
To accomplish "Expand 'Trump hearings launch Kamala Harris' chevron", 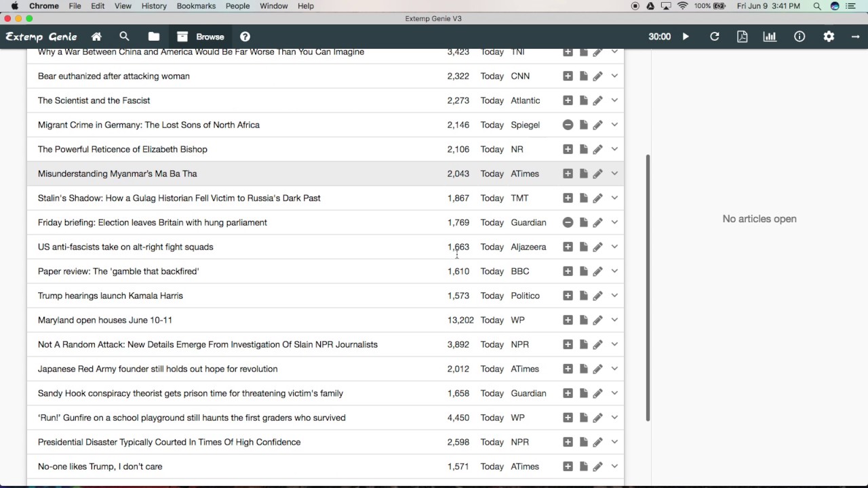I will (614, 296).
